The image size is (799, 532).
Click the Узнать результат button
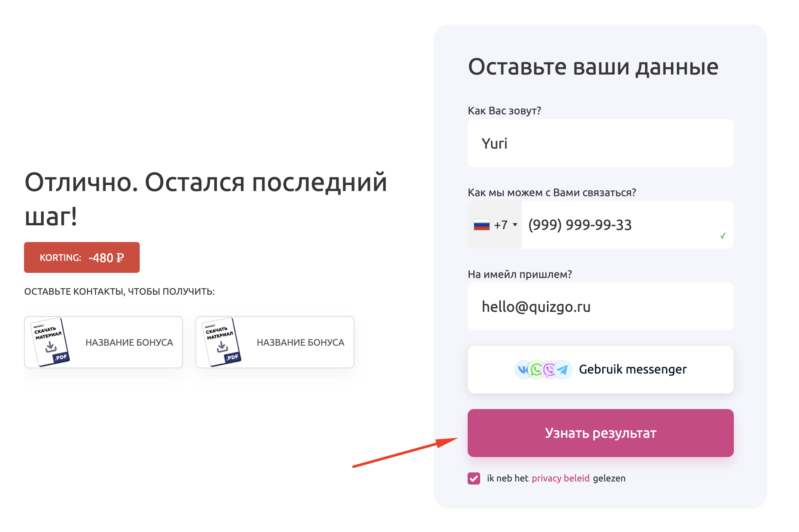601,433
